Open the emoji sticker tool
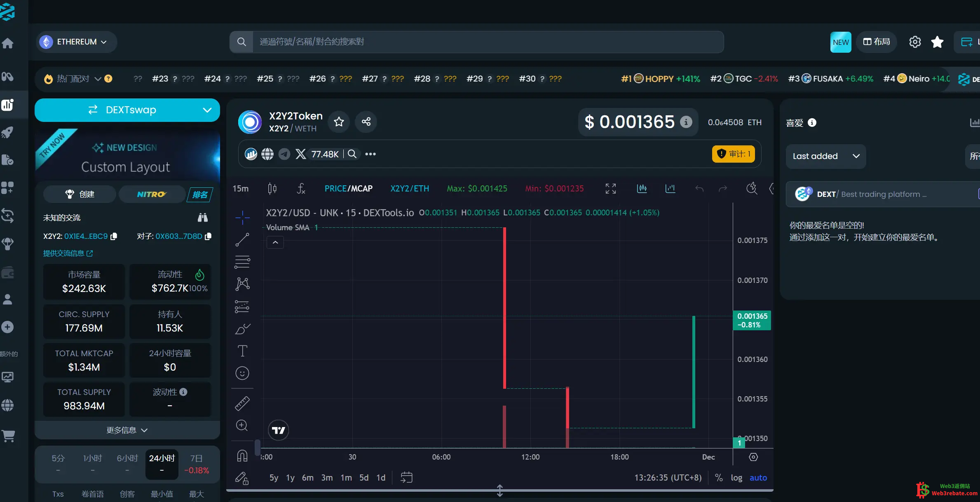980x502 pixels. click(242, 373)
